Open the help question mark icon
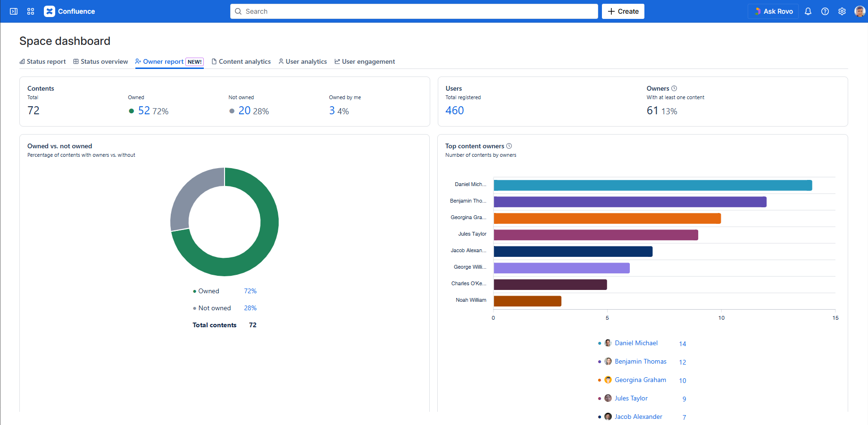 tap(825, 11)
